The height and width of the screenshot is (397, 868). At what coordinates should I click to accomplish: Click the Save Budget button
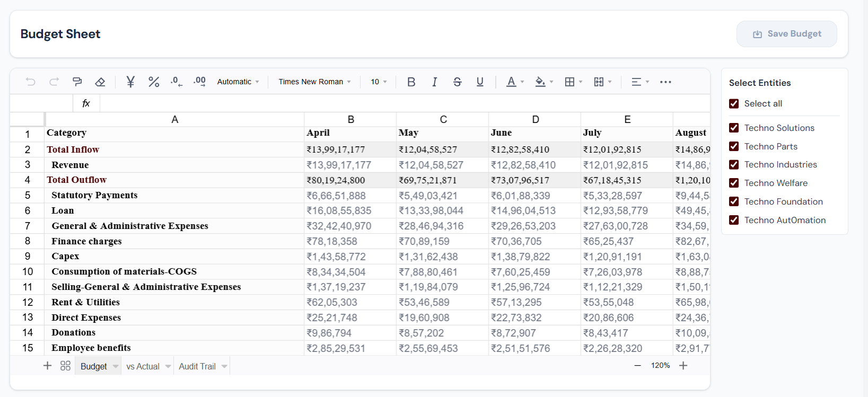click(x=786, y=34)
